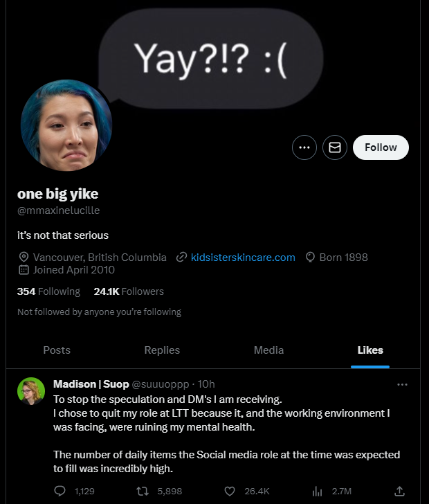Open the 24.1K Followers list
The height and width of the screenshot is (504, 429).
tap(129, 291)
